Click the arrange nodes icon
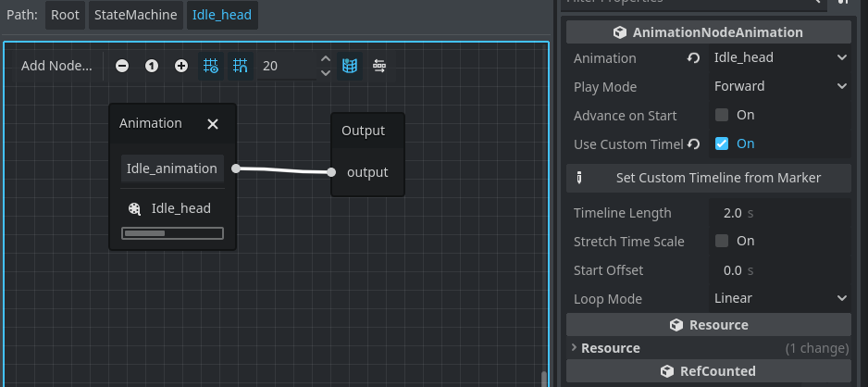The width and height of the screenshot is (868, 387). (x=379, y=66)
